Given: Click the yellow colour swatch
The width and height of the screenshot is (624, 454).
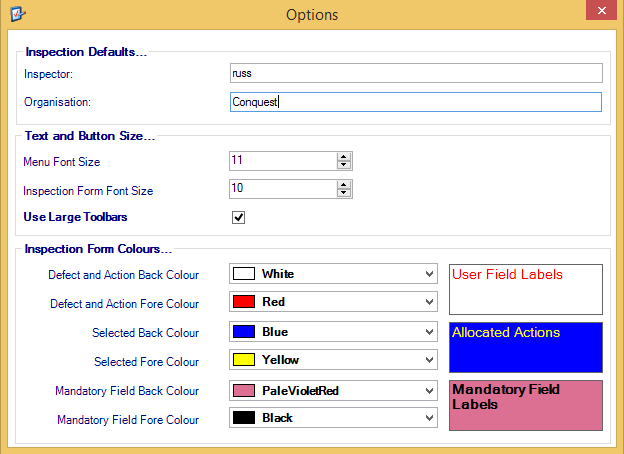Looking at the screenshot, I should [x=244, y=360].
